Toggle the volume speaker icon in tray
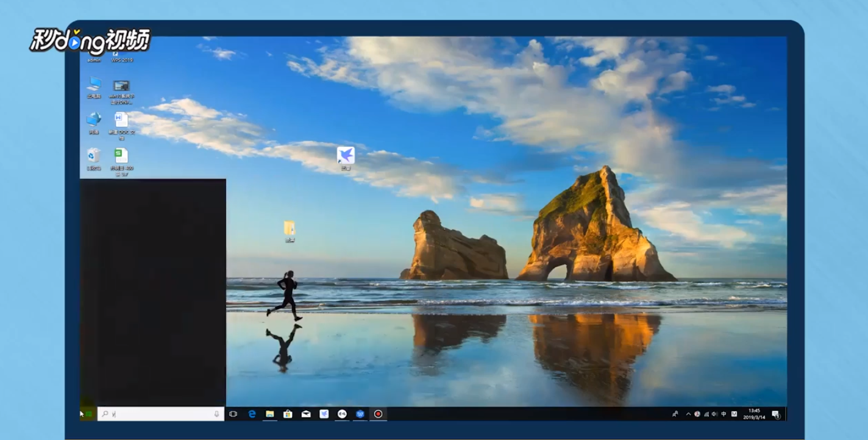 (714, 413)
